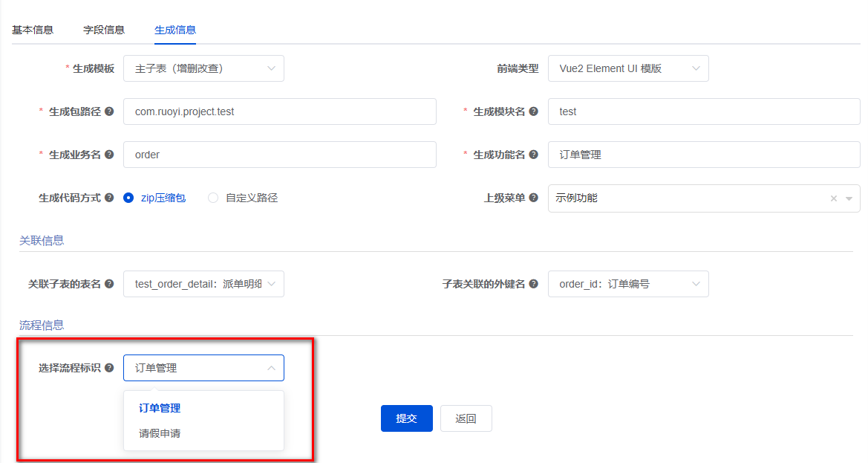
Task: Expand the 上级菜单 tree select arrow
Action: pyautogui.click(x=849, y=198)
